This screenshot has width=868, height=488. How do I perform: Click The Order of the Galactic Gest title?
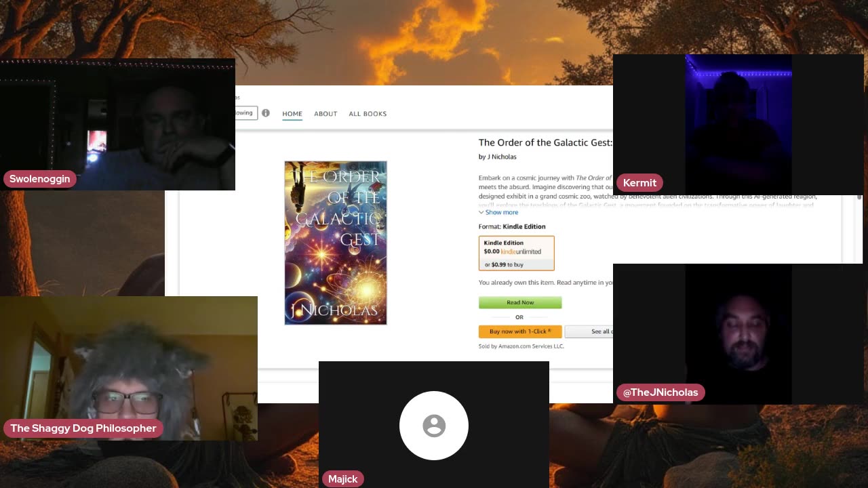pyautogui.click(x=545, y=142)
